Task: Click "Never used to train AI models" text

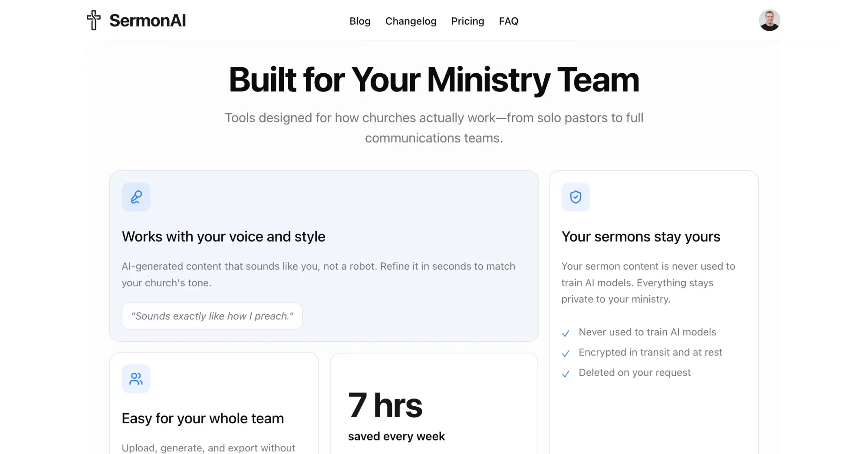Action: coord(647,332)
